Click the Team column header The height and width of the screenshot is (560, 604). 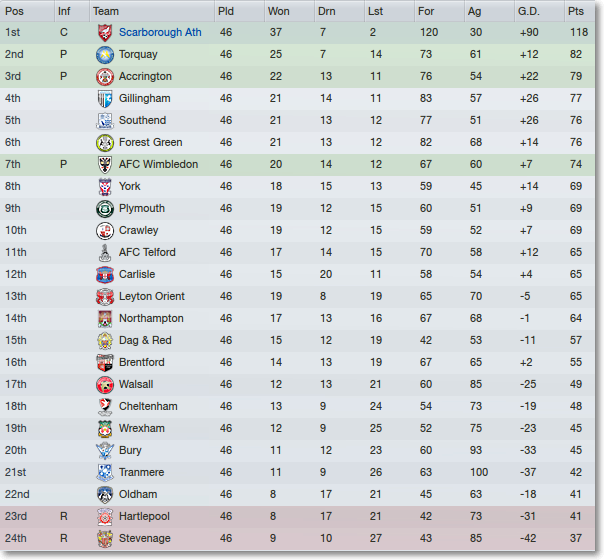[x=152, y=11]
